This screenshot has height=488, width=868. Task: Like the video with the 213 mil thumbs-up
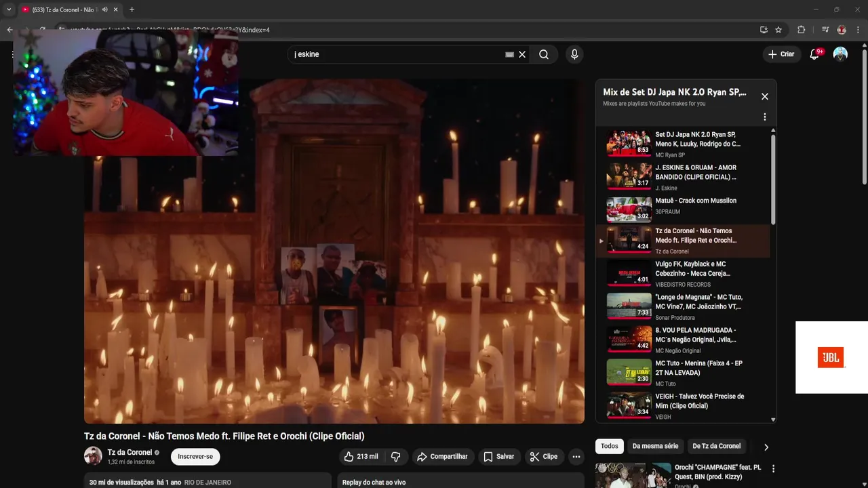361,457
